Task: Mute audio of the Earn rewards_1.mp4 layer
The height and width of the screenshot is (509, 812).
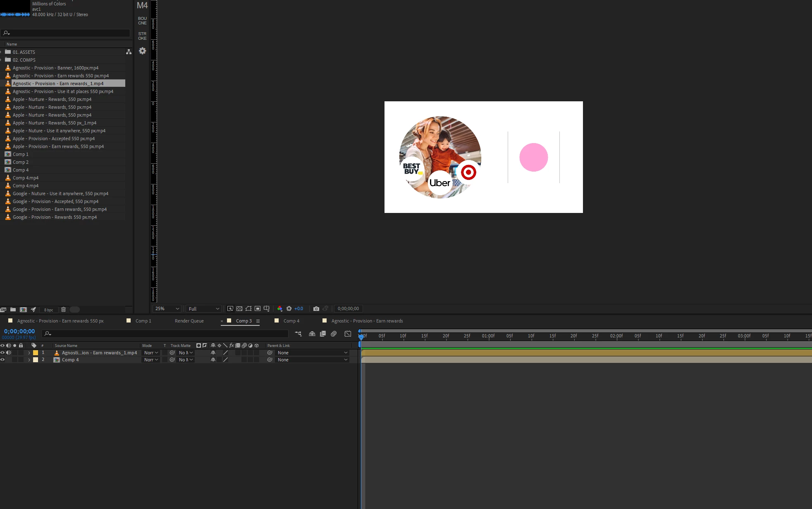Action: pyautogui.click(x=9, y=353)
